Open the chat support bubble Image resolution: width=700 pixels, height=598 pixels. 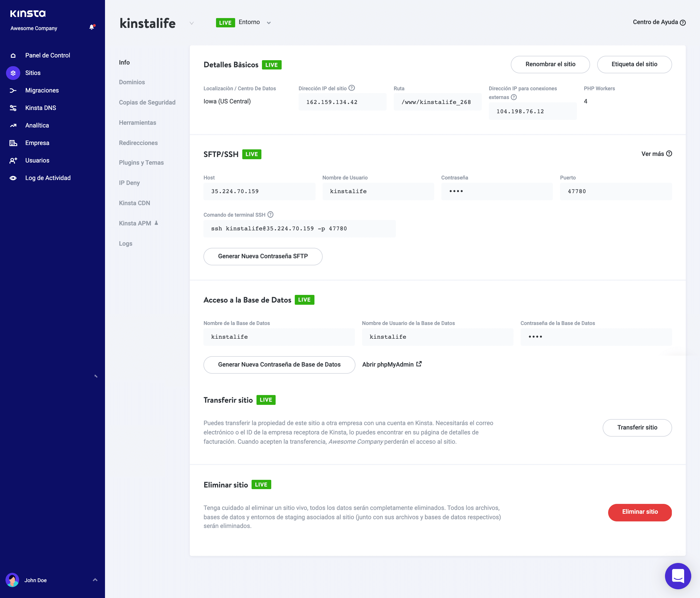pyautogui.click(x=678, y=576)
